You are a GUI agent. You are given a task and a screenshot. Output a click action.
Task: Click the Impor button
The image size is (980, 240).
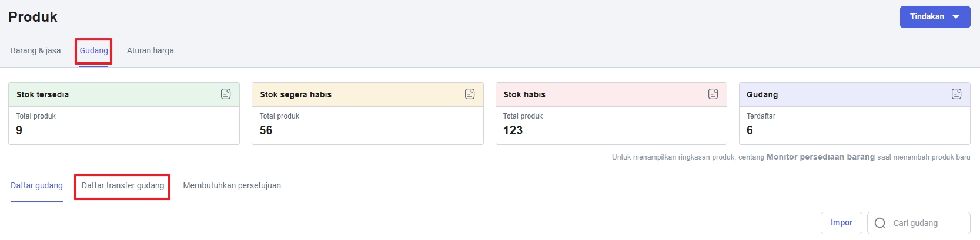click(841, 223)
